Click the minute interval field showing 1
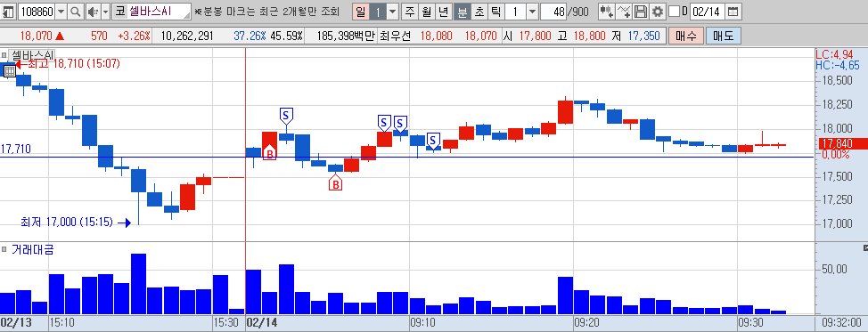The image size is (868, 332). pos(515,11)
